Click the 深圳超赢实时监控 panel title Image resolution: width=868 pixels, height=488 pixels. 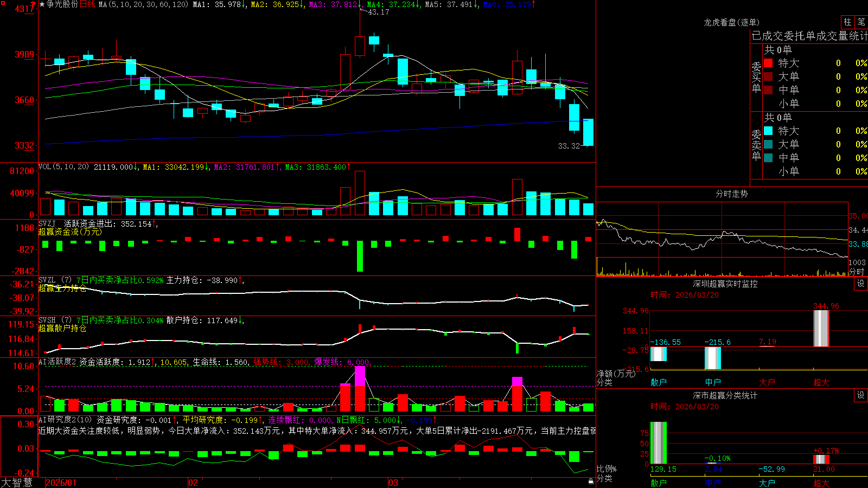[x=725, y=284]
